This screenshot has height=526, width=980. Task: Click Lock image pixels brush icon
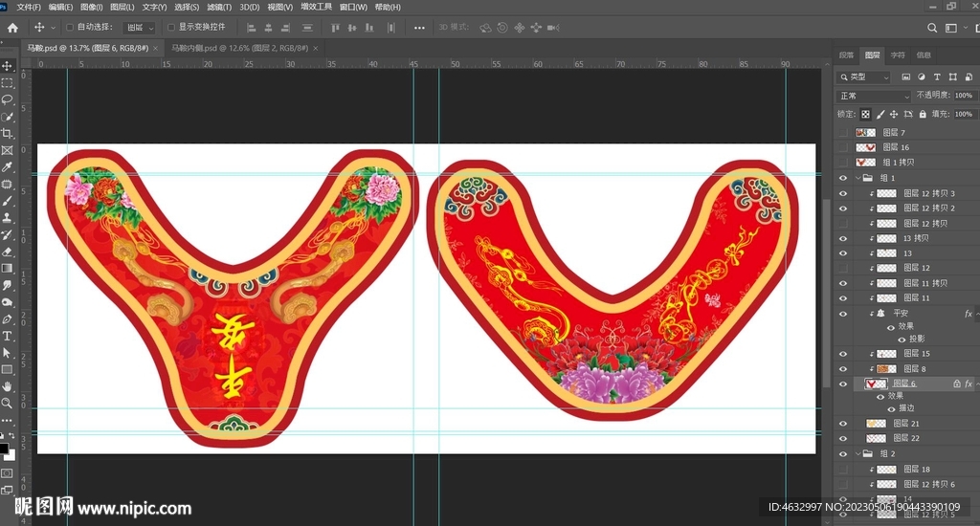click(x=880, y=115)
